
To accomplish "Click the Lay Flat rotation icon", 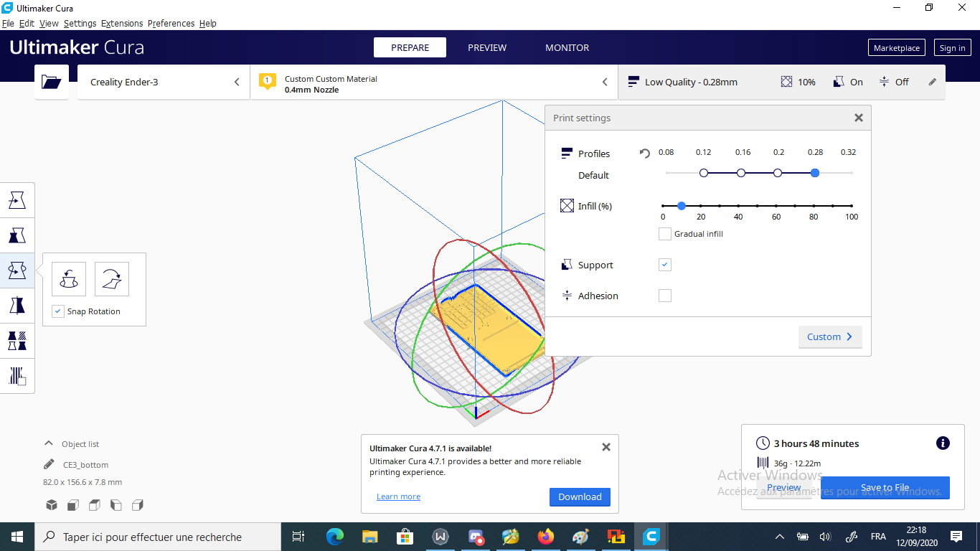I will click(112, 279).
